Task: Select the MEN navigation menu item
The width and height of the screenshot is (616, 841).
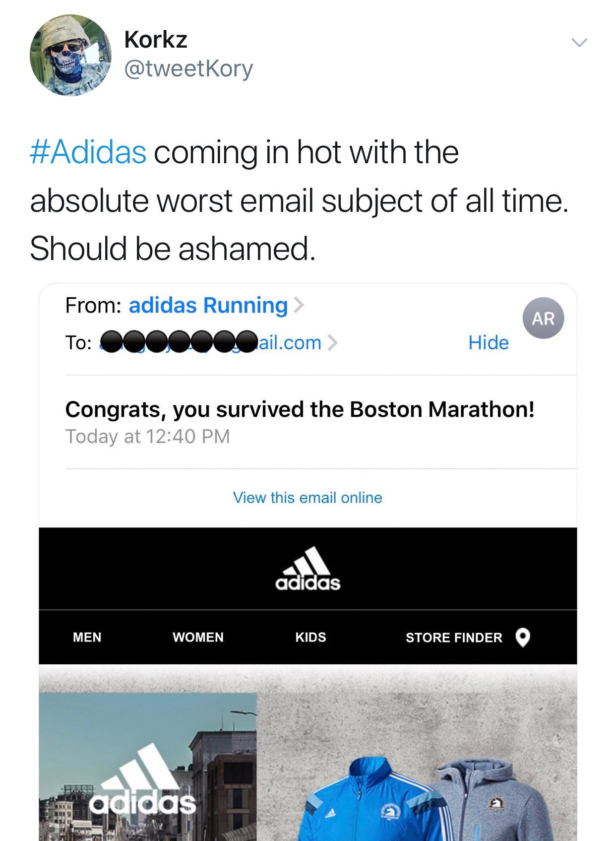Action: (x=87, y=638)
